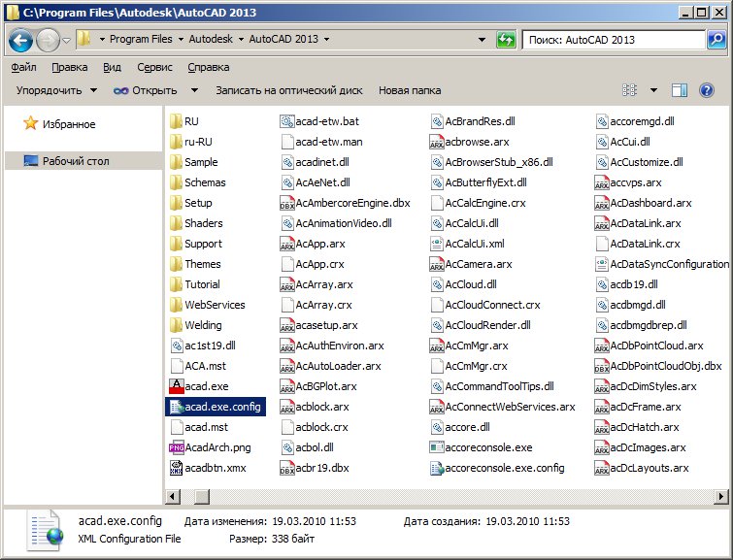
Task: Click in the AutoCAD 2013 search field
Action: [x=614, y=40]
